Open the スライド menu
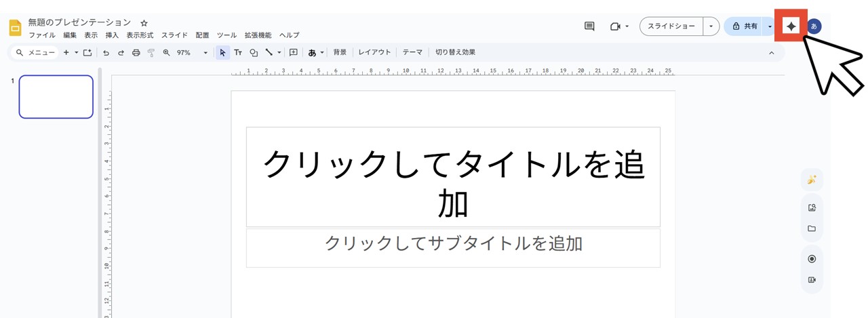868x318 pixels. tap(174, 35)
